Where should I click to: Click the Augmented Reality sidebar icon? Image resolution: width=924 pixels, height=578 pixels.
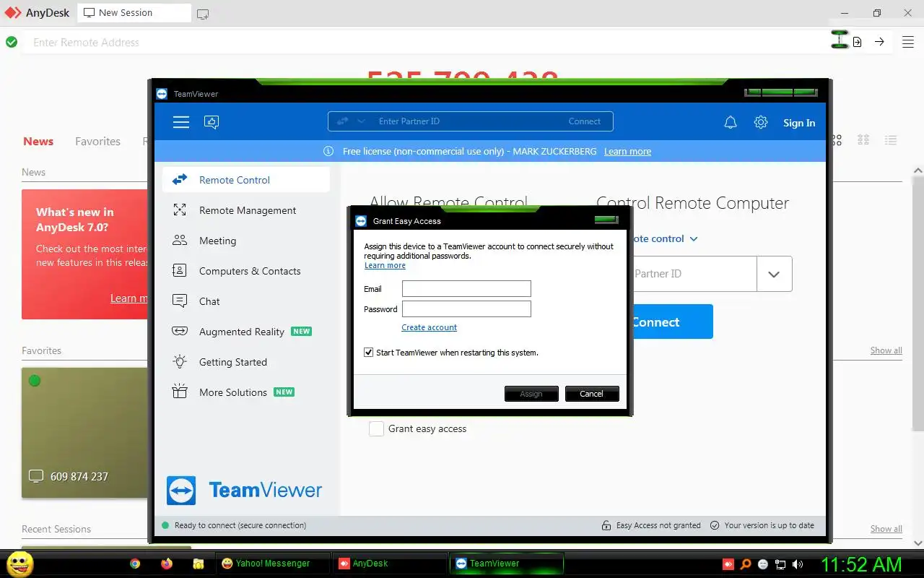click(180, 332)
